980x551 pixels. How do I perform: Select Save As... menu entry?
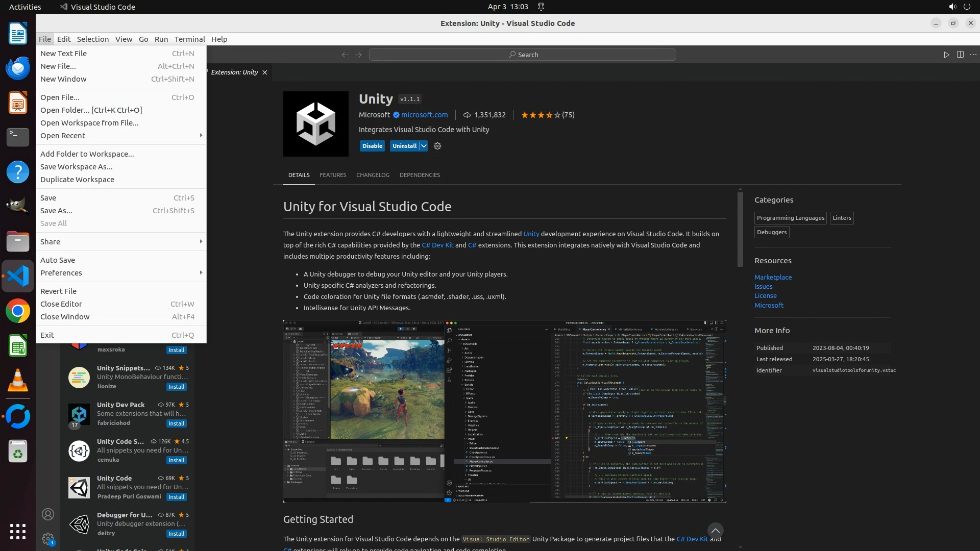pyautogui.click(x=56, y=211)
